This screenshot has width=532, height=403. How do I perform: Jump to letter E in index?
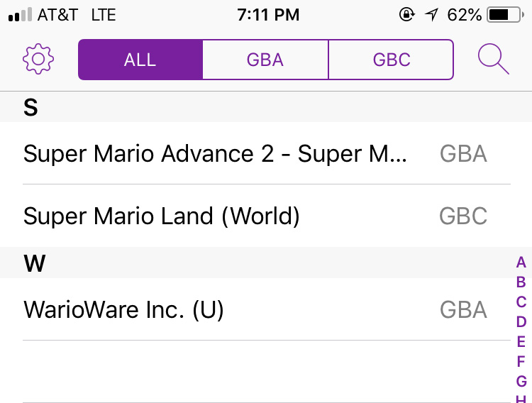pos(521,342)
